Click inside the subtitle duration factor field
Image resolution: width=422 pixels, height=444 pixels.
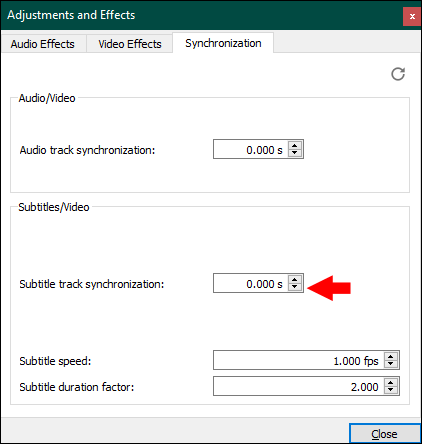(x=299, y=386)
